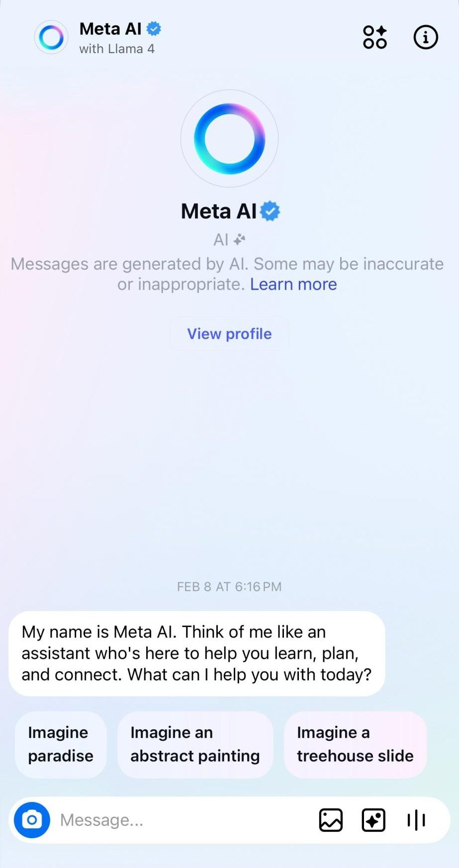Screen dimensions: 459x868
Task: Select Imagine an abstract painting suggestion
Action: point(195,744)
